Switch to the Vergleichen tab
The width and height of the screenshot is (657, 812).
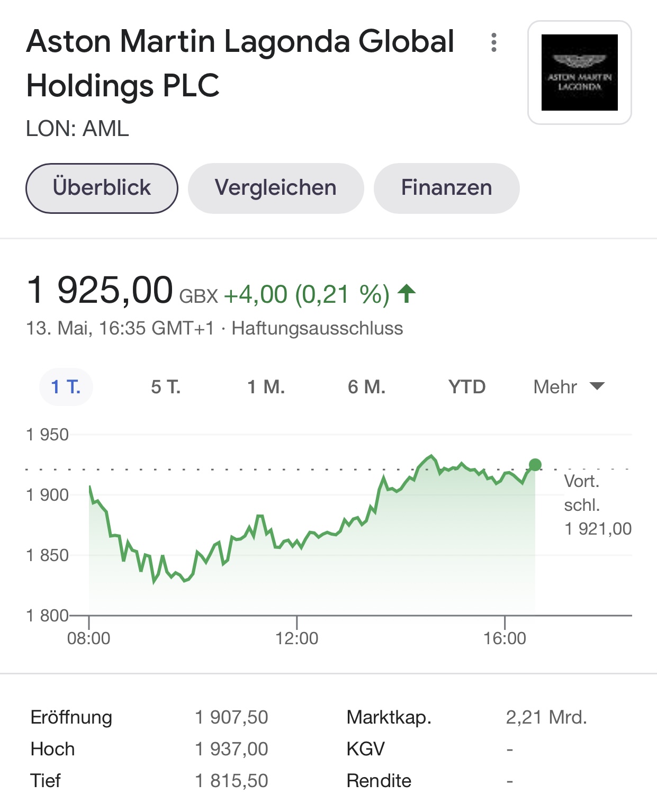275,188
